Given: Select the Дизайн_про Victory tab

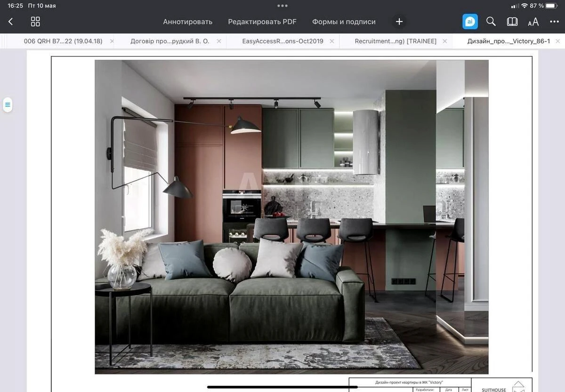Looking at the screenshot, I should click(x=508, y=41).
